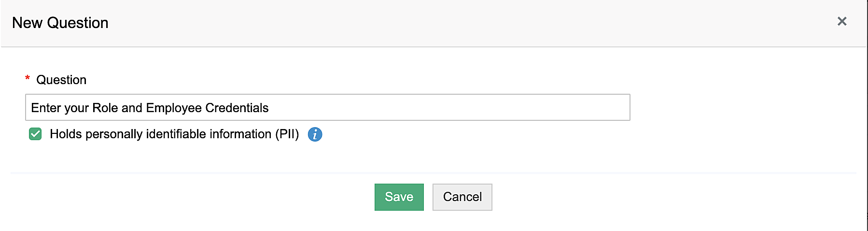868x231 pixels.
Task: Uncheck the PII checkbox
Action: tap(35, 134)
